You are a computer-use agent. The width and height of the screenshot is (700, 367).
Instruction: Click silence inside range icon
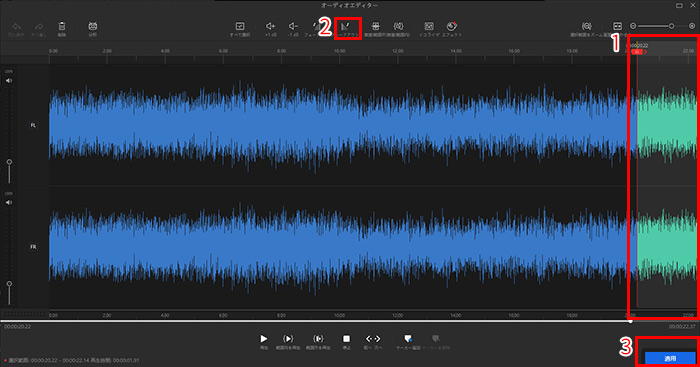[x=398, y=26]
